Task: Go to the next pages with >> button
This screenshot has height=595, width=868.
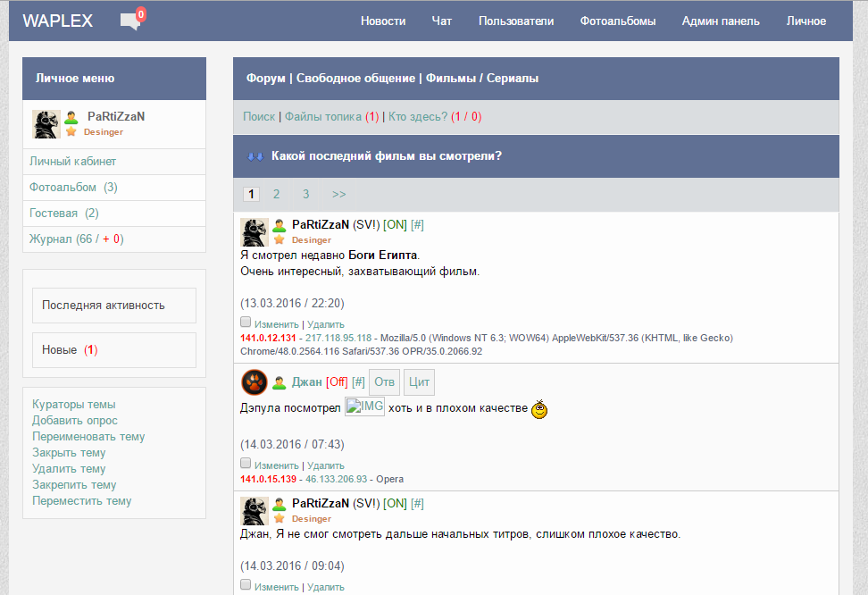Action: [x=339, y=194]
